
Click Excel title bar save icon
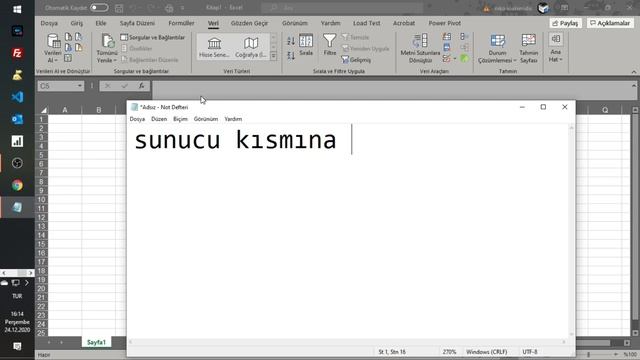(x=119, y=8)
